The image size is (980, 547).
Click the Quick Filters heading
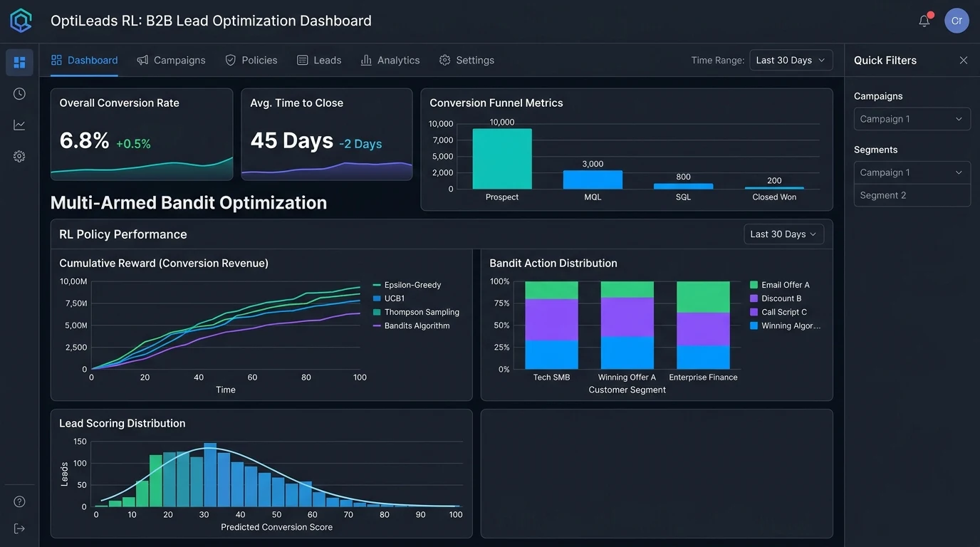885,61
